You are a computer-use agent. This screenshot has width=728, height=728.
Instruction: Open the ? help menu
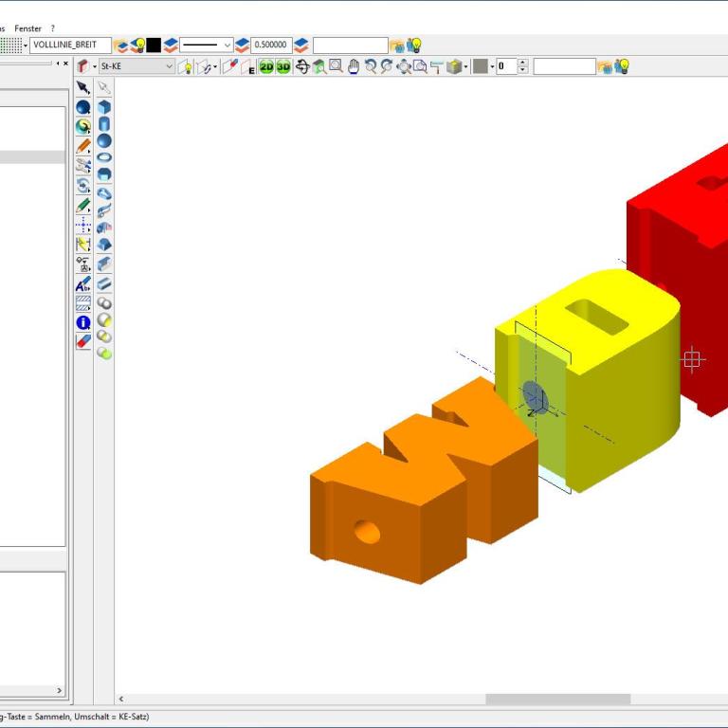click(53, 28)
